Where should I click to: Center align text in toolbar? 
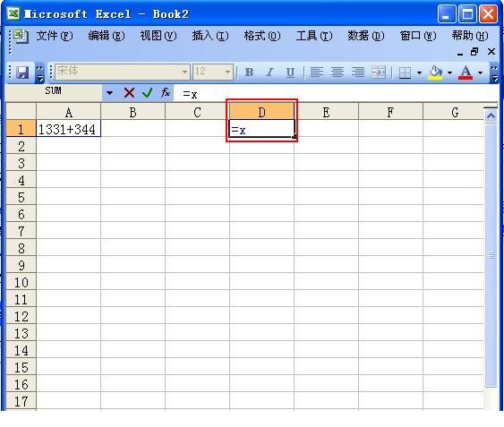tap(337, 72)
